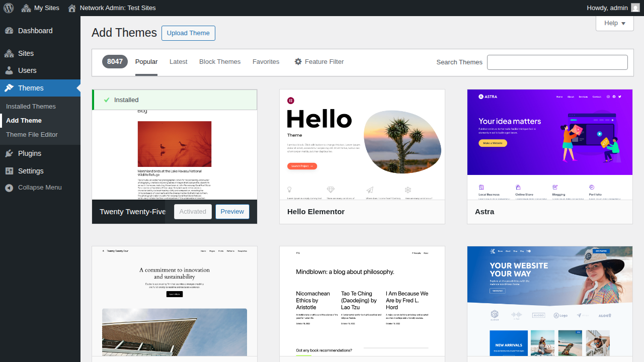The height and width of the screenshot is (362, 644).
Task: Switch to the Block Themes tab
Action: (x=220, y=61)
